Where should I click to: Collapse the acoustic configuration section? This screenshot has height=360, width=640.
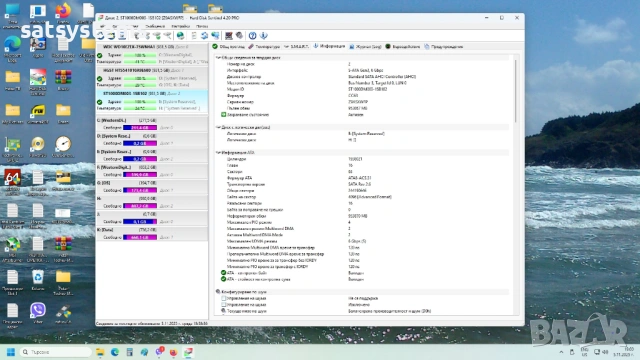pos(218,292)
